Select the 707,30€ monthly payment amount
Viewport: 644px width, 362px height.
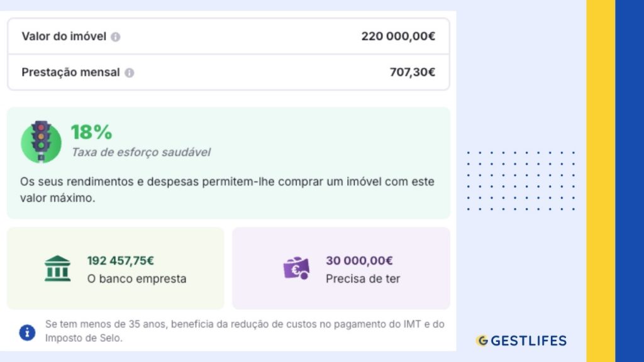point(413,72)
